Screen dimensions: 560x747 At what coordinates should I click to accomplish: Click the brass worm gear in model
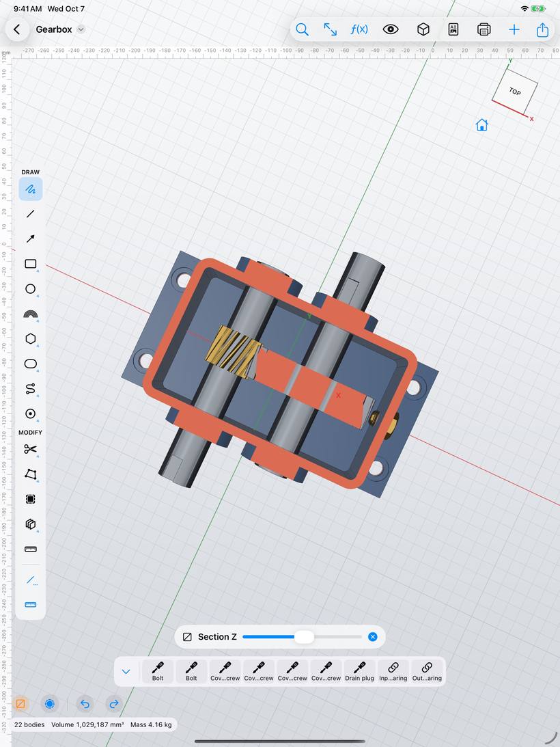[234, 351]
